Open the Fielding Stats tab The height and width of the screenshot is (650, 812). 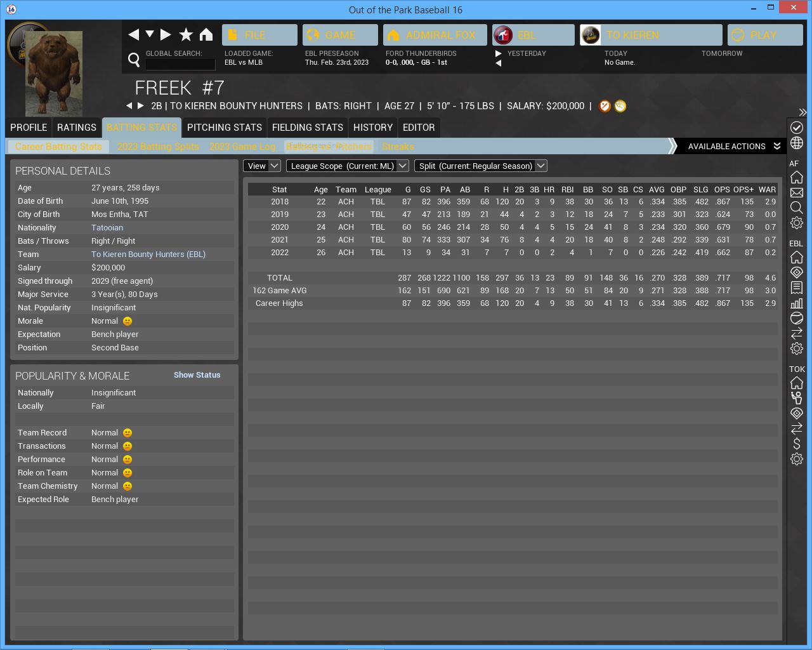[x=308, y=128]
